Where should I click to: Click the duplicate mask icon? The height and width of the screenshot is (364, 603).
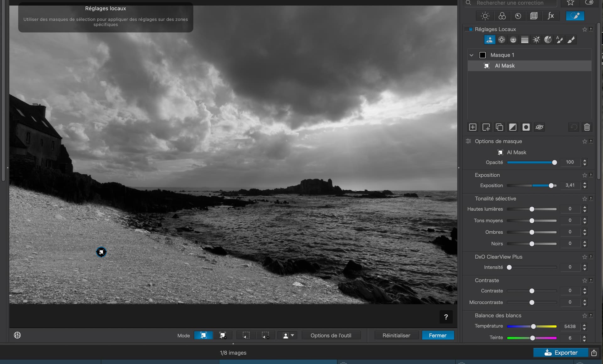499,127
